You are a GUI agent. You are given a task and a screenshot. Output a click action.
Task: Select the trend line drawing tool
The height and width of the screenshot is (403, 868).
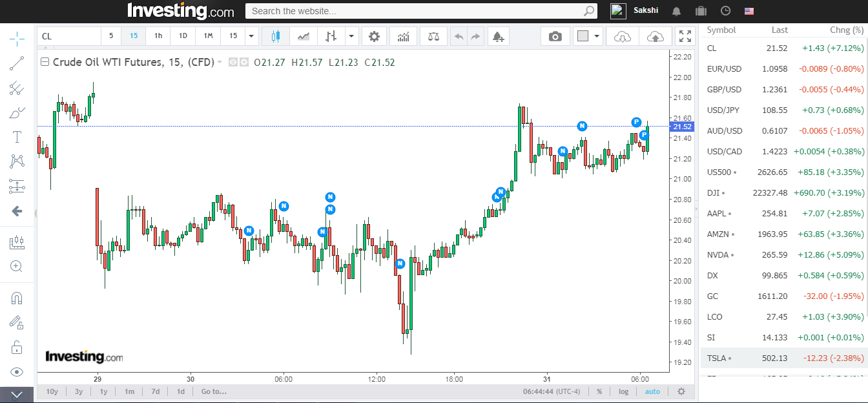coord(17,63)
